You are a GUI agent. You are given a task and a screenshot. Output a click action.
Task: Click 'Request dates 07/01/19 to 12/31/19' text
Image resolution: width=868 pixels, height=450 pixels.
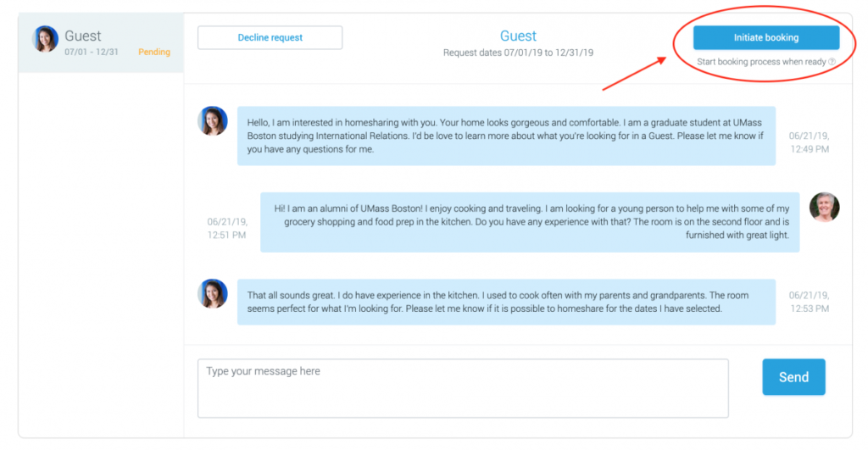(x=518, y=53)
